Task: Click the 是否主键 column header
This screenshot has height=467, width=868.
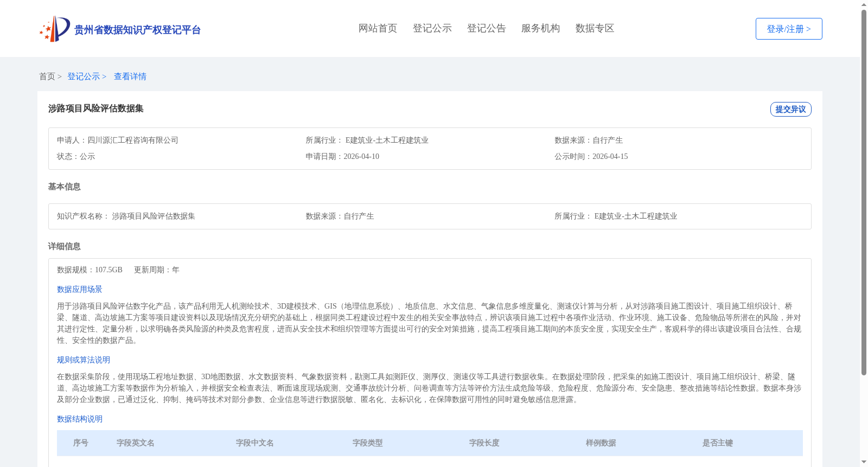Action: (718, 443)
